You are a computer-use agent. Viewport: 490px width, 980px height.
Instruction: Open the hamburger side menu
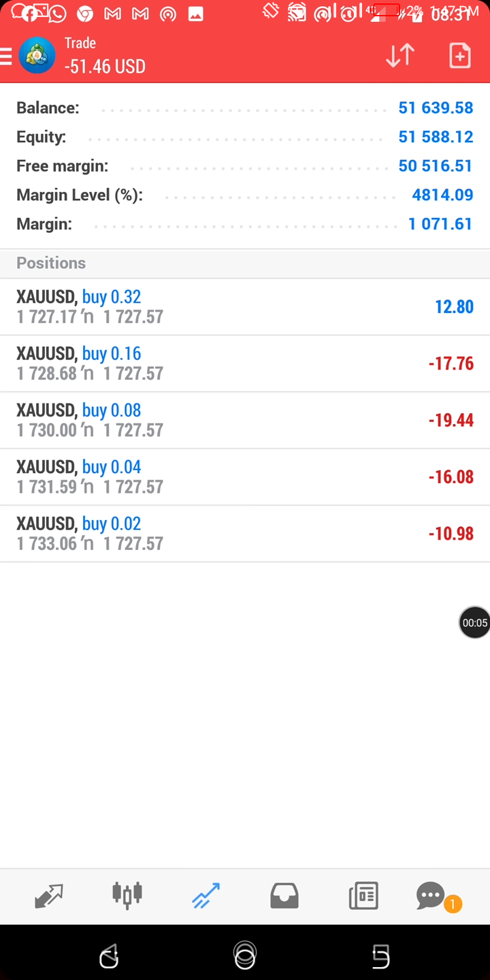tap(5, 56)
